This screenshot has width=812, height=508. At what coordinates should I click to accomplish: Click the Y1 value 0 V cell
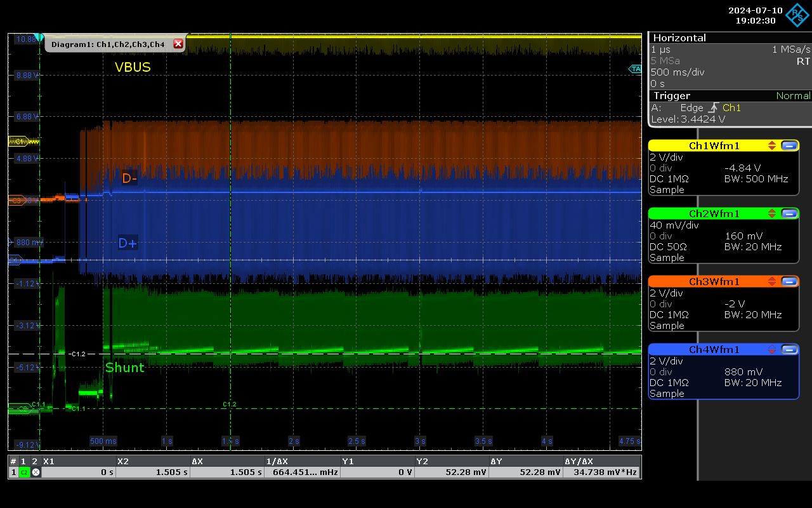pyautogui.click(x=377, y=472)
